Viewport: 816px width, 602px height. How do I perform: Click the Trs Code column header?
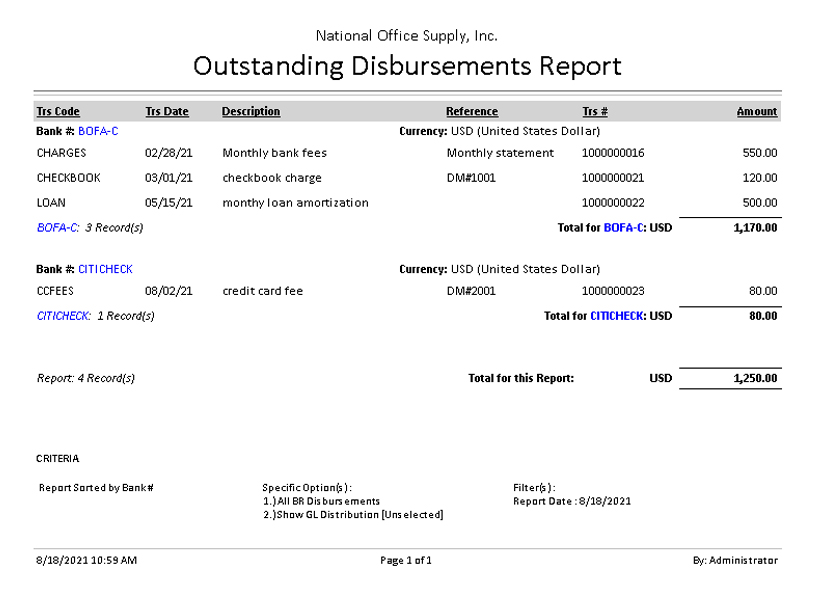pos(58,112)
